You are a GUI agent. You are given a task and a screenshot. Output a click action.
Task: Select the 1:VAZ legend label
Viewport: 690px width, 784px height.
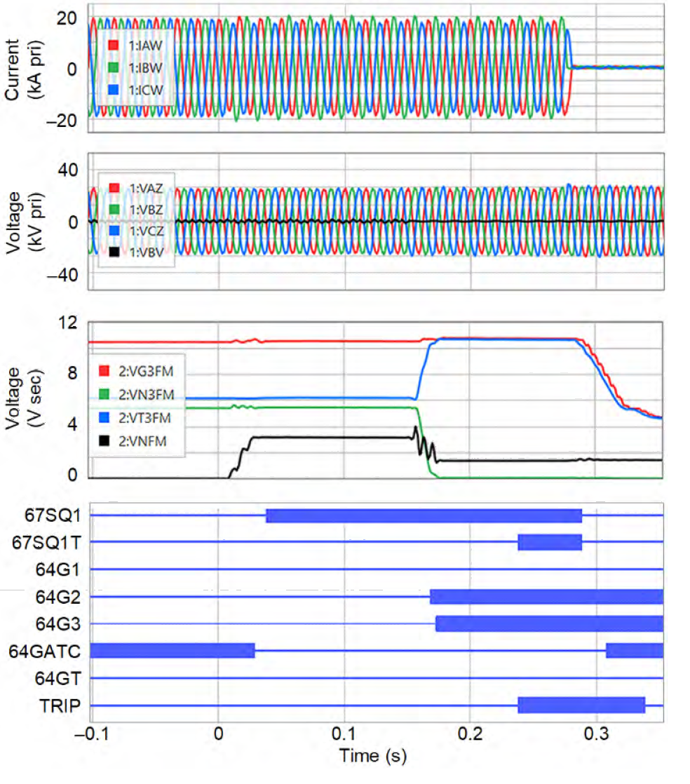click(147, 188)
